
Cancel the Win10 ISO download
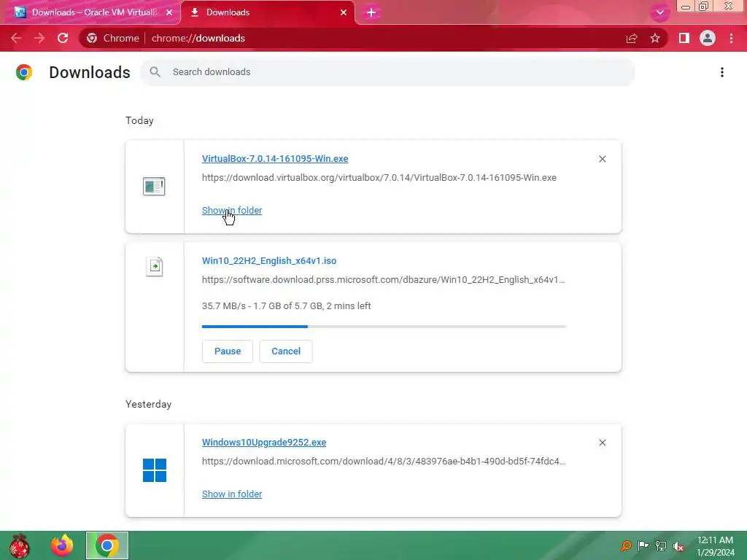[x=286, y=351]
